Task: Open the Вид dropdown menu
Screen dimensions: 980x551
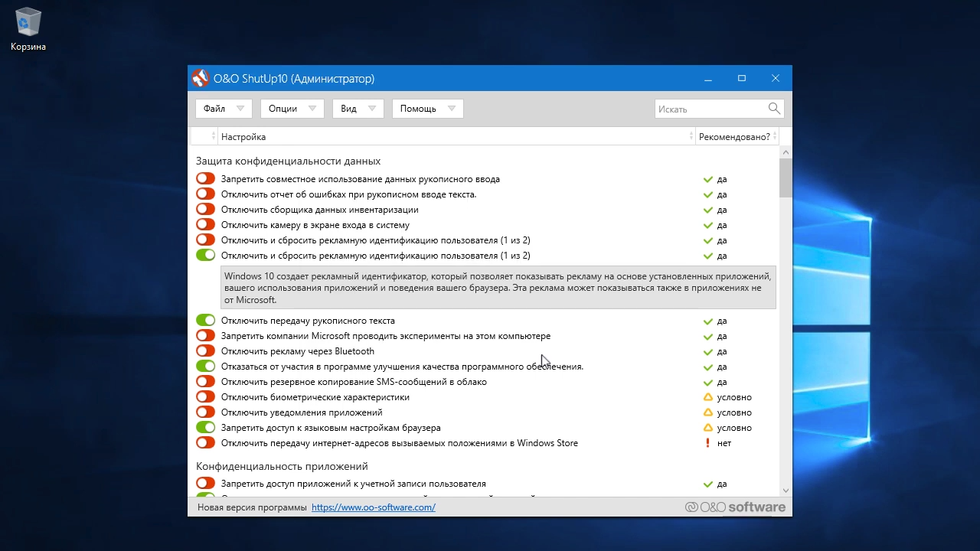Action: (358, 109)
